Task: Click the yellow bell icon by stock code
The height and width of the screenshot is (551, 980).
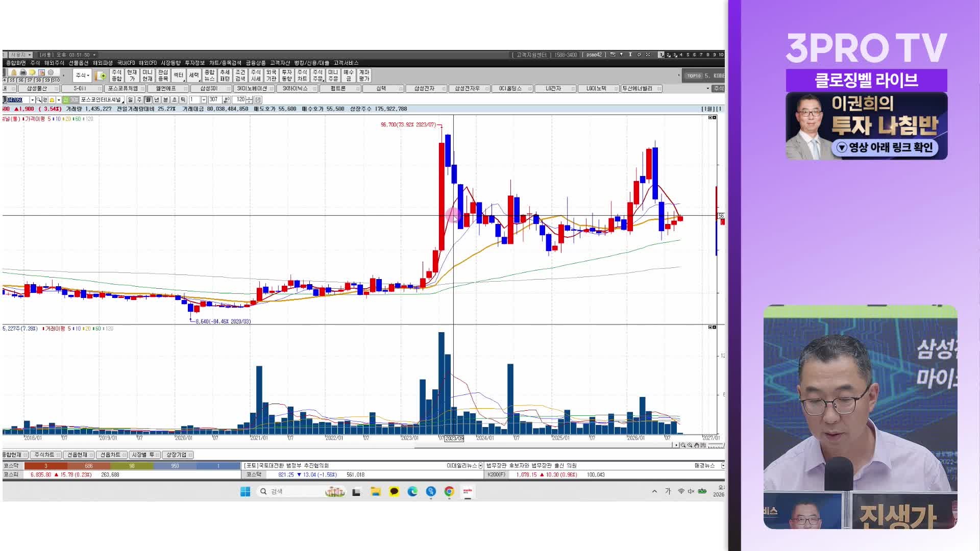Action: tap(52, 100)
